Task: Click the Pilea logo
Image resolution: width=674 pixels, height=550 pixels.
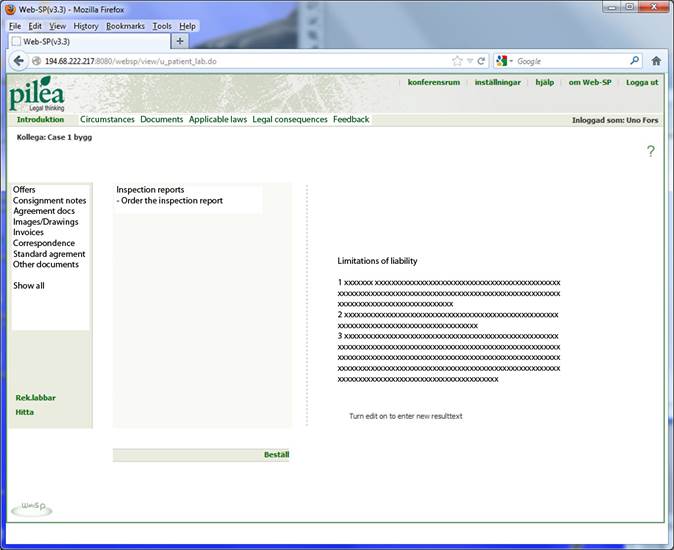Action: pyautogui.click(x=38, y=95)
